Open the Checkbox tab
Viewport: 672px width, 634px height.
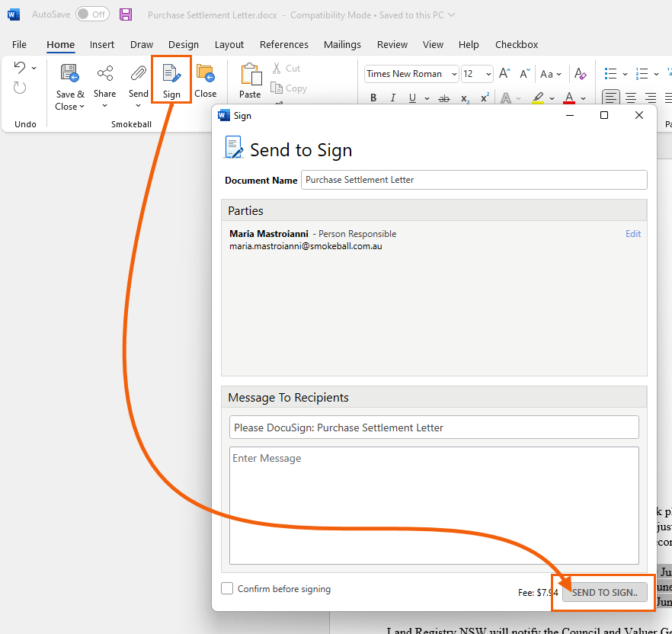[517, 45]
